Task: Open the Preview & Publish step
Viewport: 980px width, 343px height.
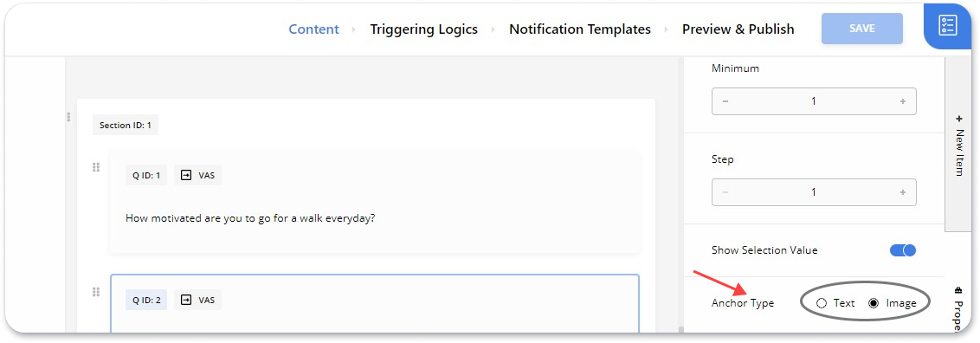Action: click(738, 29)
